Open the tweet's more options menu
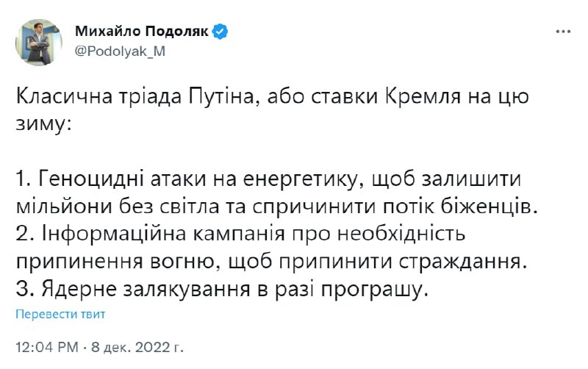Viewport: 588px width, 369px height. tap(562, 32)
